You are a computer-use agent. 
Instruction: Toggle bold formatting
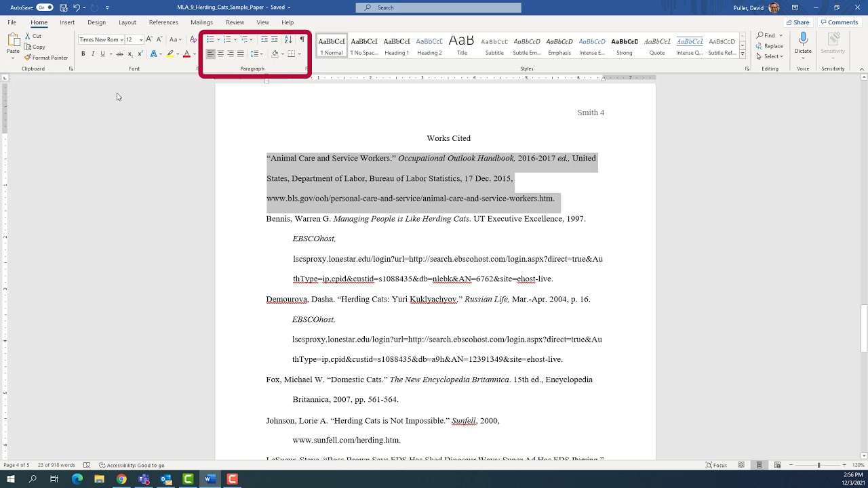click(x=83, y=54)
